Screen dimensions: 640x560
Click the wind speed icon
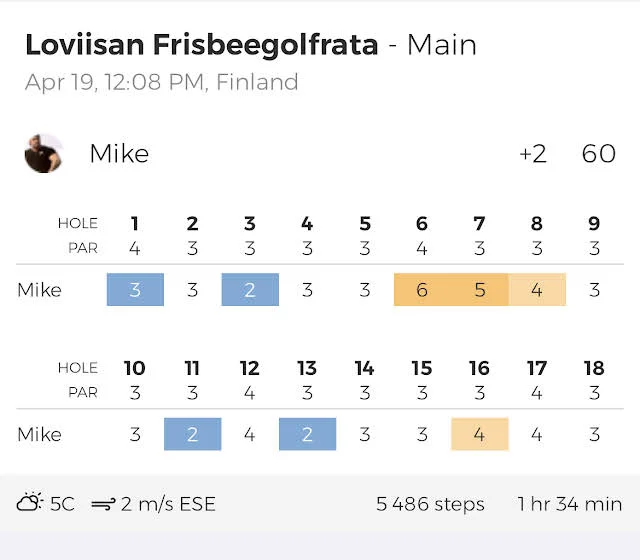102,504
